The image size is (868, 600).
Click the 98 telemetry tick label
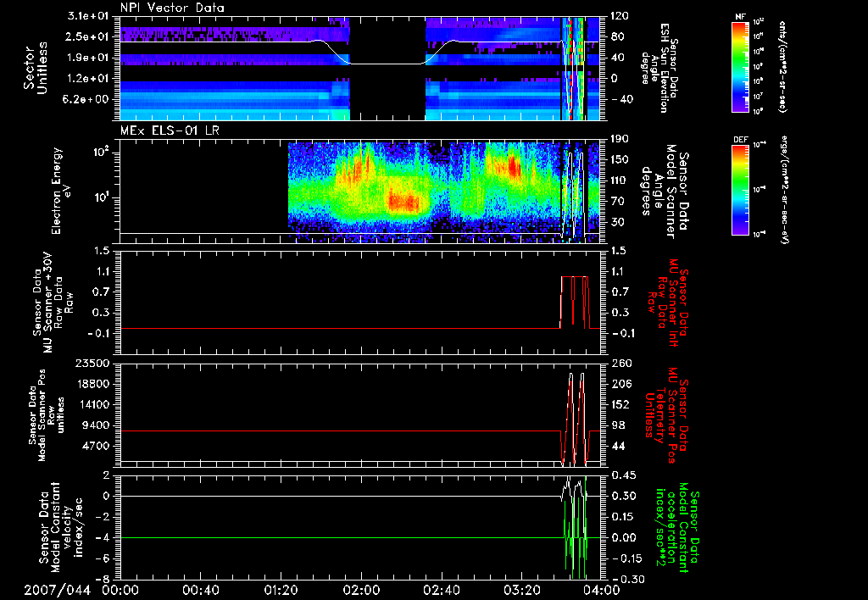click(x=618, y=425)
